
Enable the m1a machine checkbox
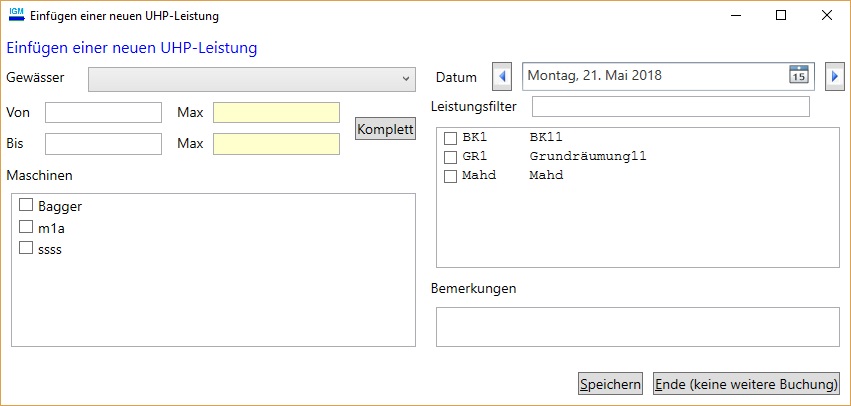(x=27, y=227)
